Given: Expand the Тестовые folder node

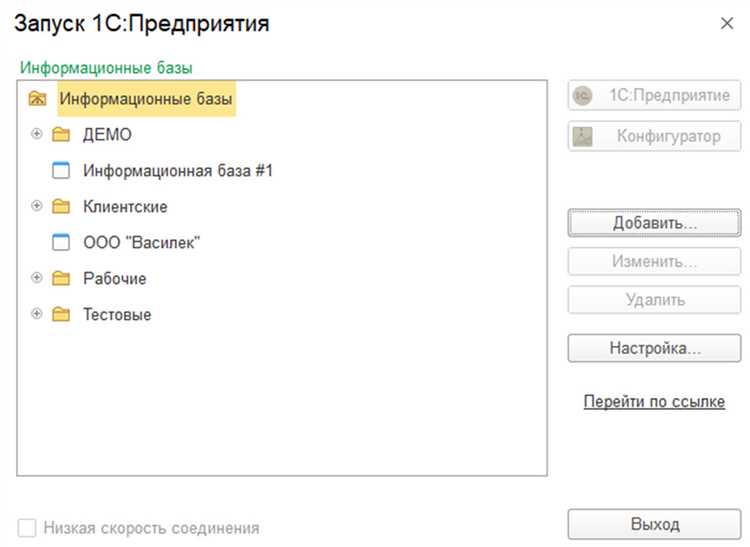Looking at the screenshot, I should 37,314.
